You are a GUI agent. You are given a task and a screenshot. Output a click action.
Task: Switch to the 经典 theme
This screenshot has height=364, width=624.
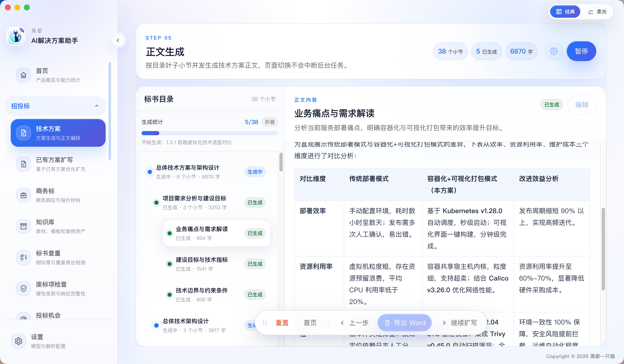(565, 12)
